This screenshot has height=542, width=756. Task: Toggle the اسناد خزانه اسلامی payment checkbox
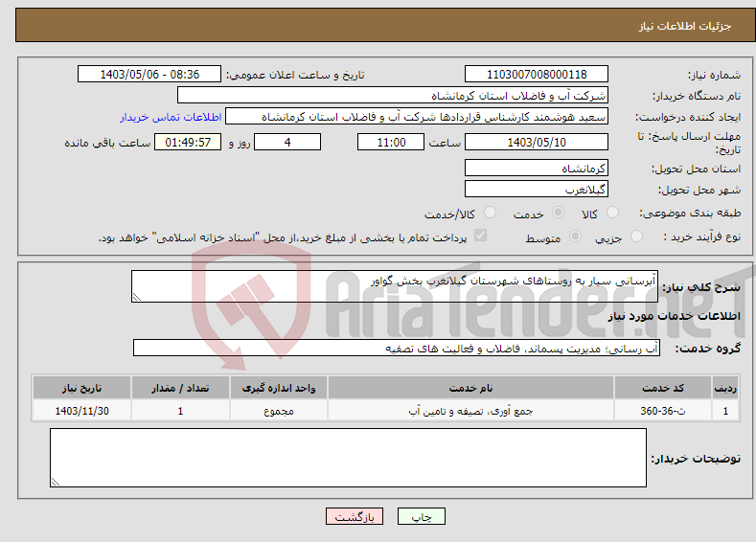click(x=481, y=236)
